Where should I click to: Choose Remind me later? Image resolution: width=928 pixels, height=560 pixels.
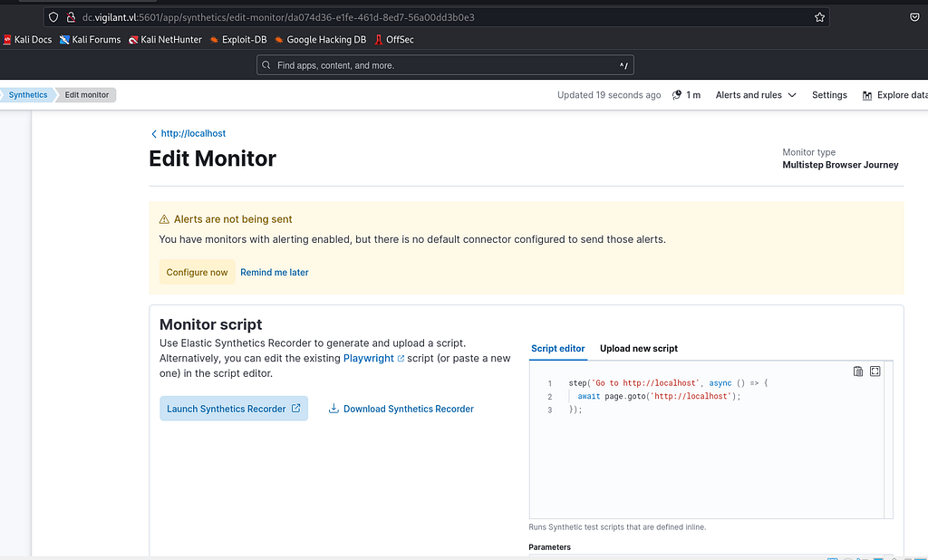tap(274, 273)
